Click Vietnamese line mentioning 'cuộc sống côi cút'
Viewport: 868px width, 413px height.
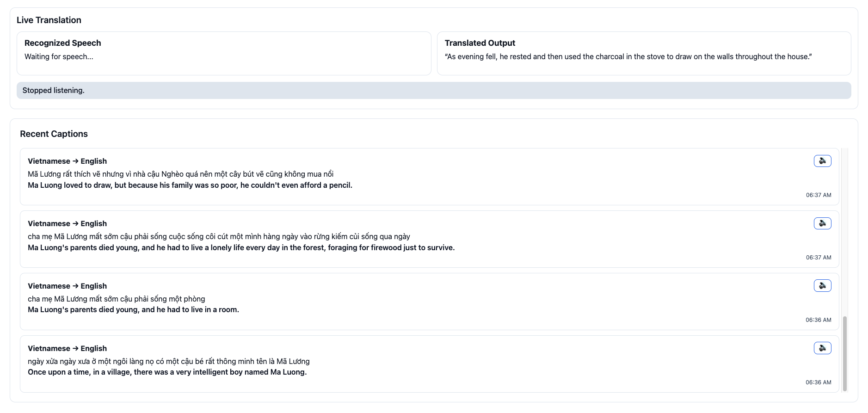[219, 237]
